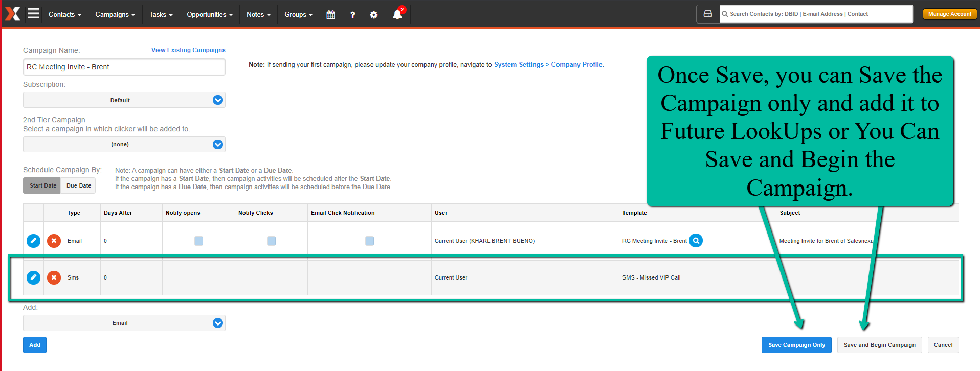Delete the Sms activity row

[54, 277]
